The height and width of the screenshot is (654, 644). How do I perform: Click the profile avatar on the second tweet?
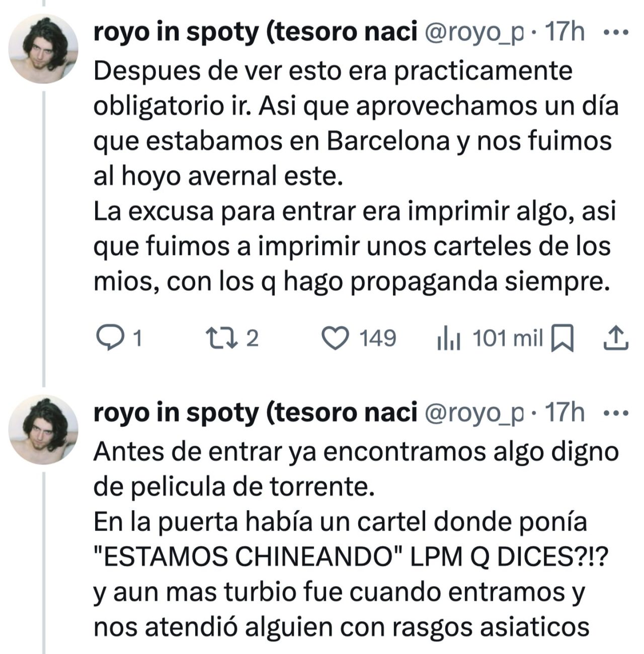43,429
